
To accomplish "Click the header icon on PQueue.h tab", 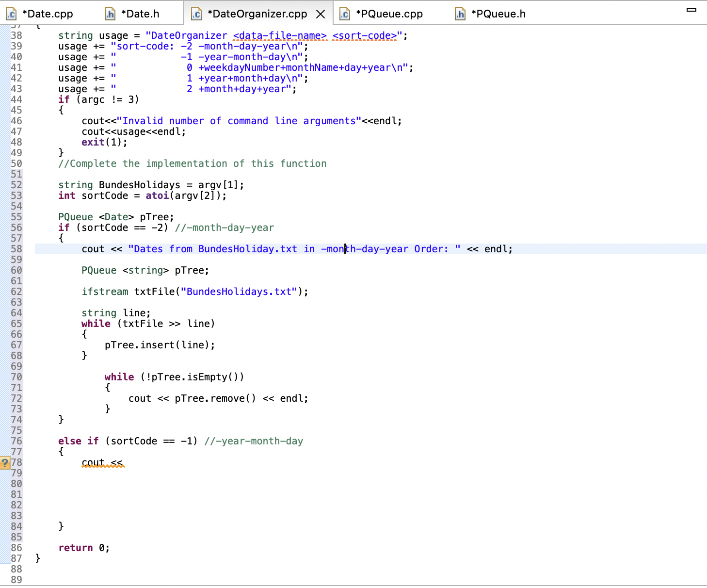I will pos(459,14).
